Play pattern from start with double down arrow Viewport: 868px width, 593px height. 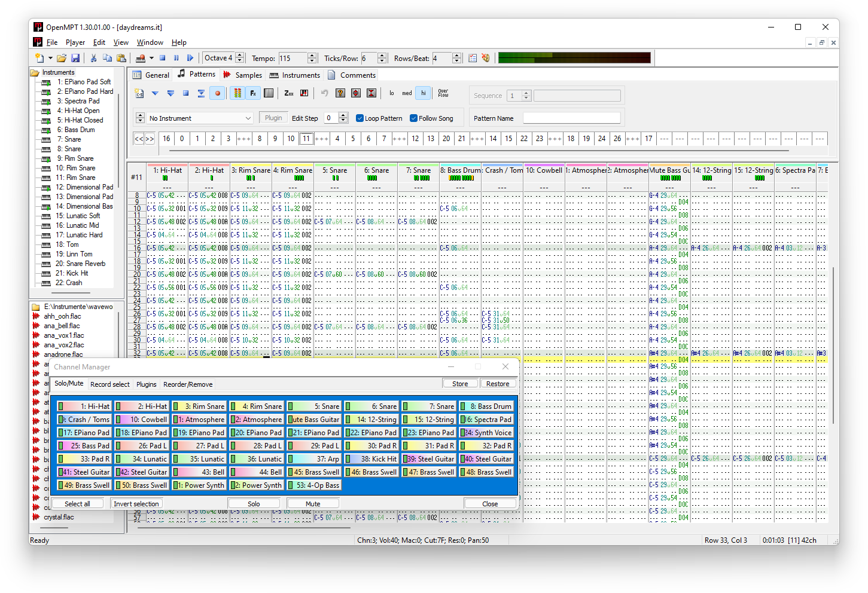pyautogui.click(x=170, y=93)
